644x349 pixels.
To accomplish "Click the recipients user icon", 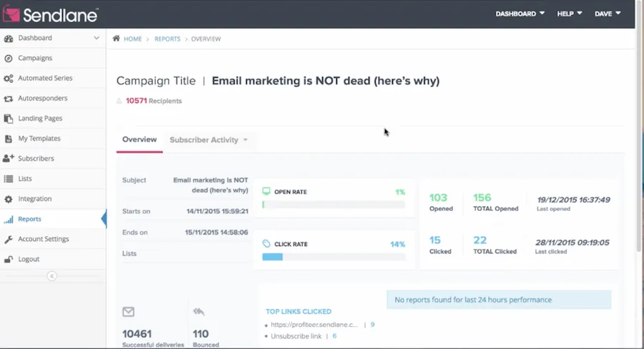I will click(x=119, y=101).
